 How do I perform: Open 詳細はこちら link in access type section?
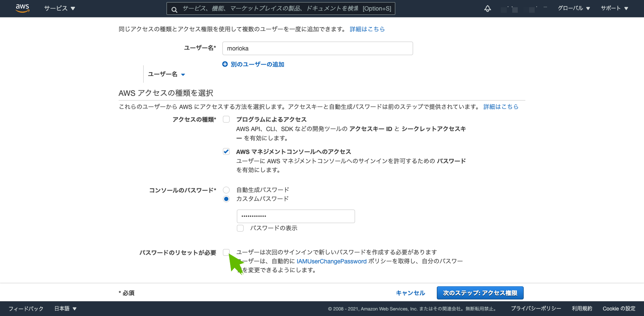click(x=501, y=107)
